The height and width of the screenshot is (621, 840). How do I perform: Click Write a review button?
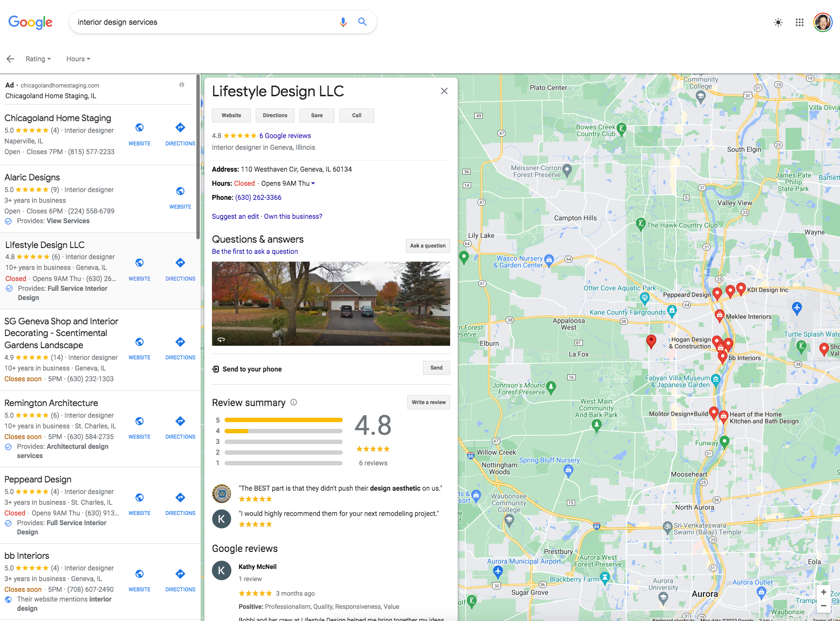click(x=429, y=402)
